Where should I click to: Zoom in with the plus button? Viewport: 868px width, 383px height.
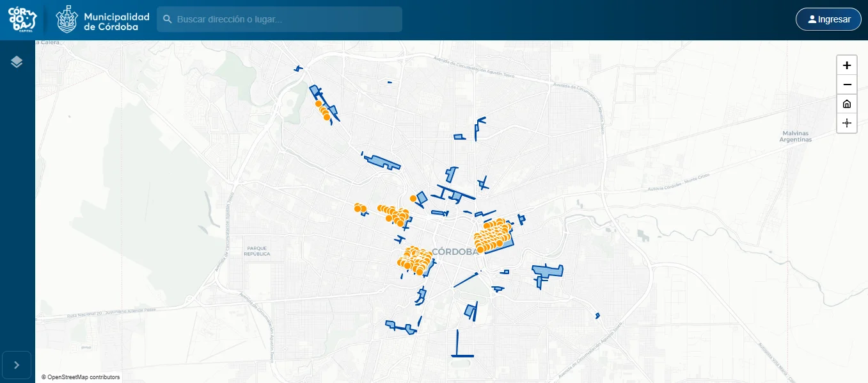[847, 65]
